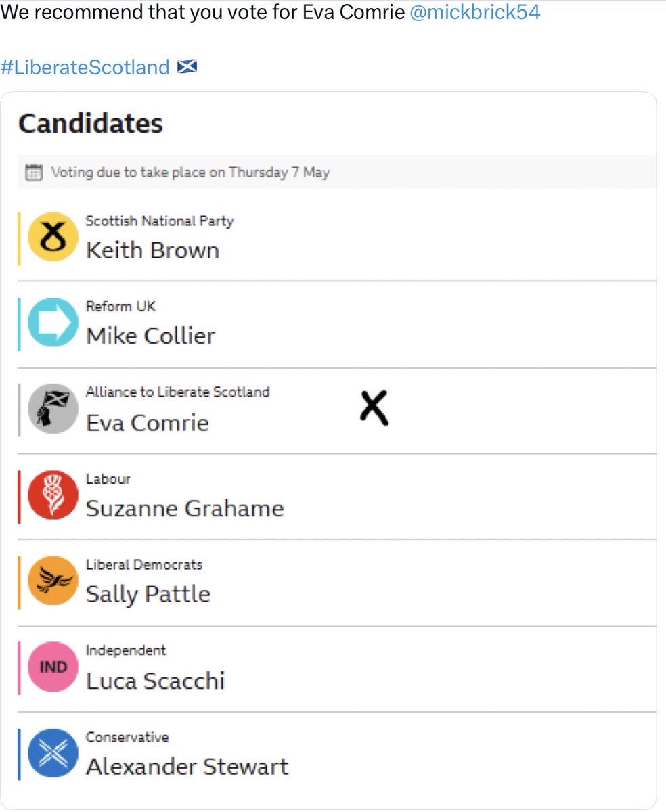This screenshot has width=666, height=812.
Task: Click the Labour red thistle logo
Action: pyautogui.click(x=53, y=495)
